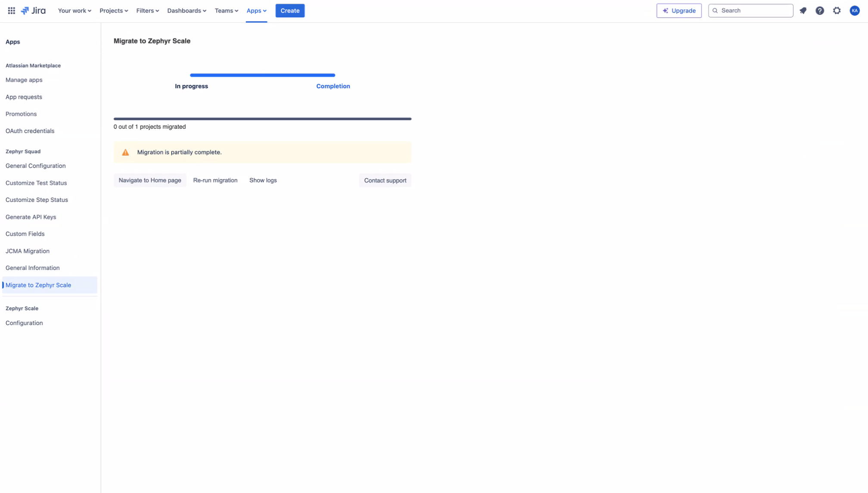This screenshot has width=868, height=493.
Task: Open the app switcher grid icon
Action: pos(12,11)
